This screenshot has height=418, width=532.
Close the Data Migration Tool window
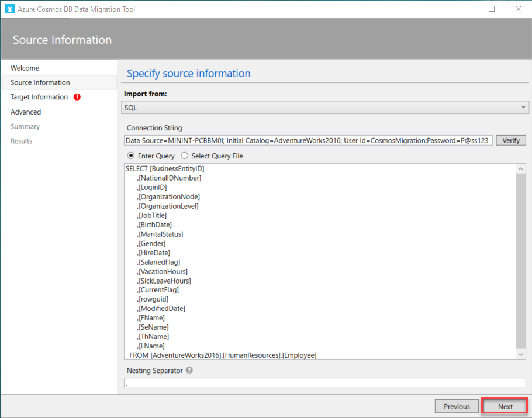tap(518, 9)
